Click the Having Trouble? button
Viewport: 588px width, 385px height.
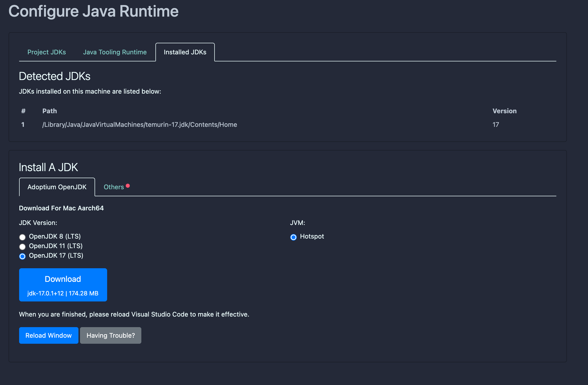(110, 335)
